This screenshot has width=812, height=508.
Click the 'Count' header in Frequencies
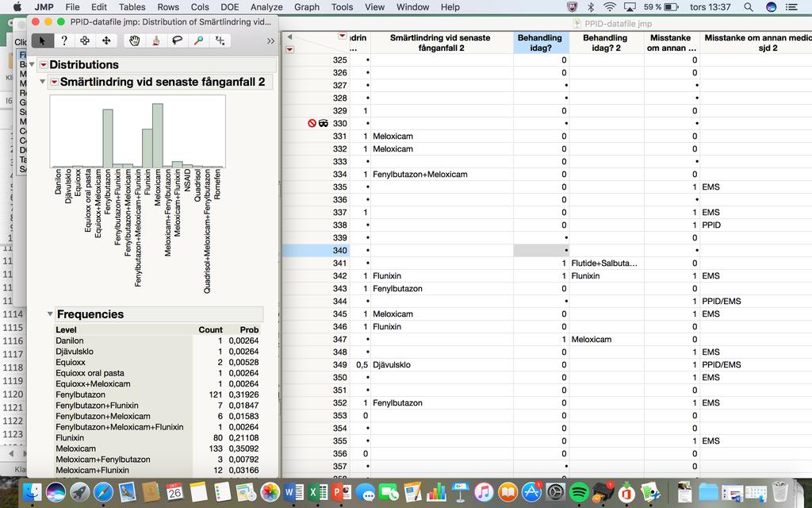pos(210,329)
